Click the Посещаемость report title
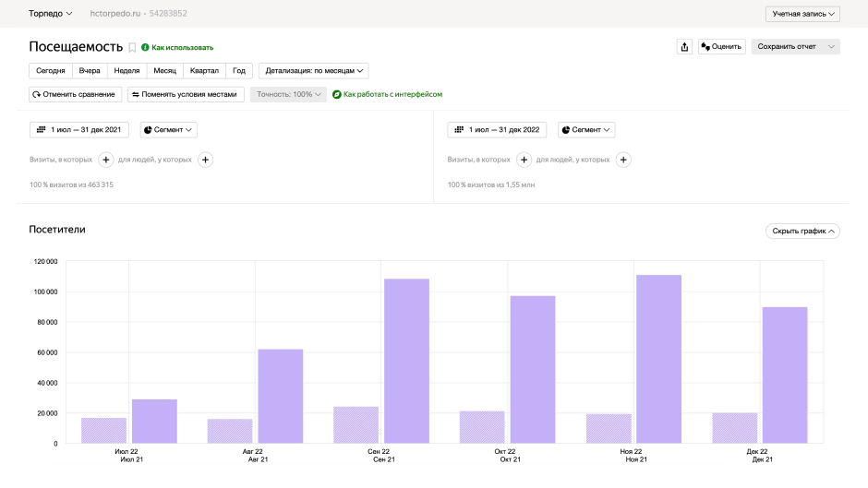 click(x=76, y=47)
